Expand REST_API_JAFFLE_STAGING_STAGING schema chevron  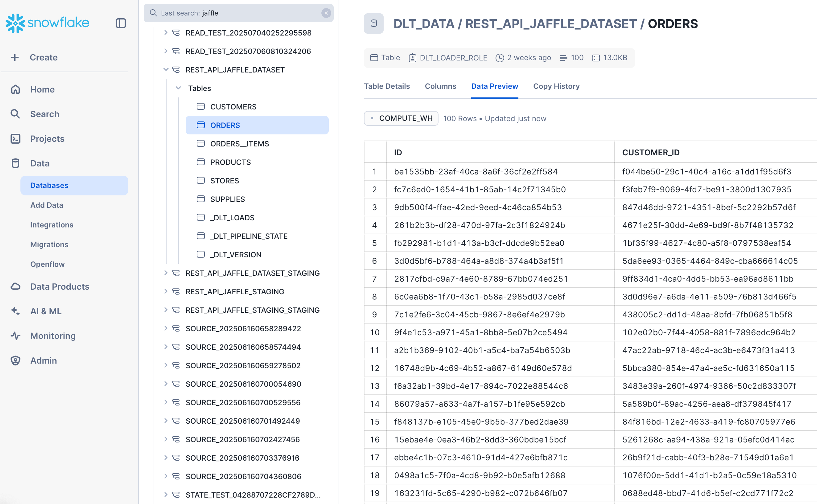[166, 310]
